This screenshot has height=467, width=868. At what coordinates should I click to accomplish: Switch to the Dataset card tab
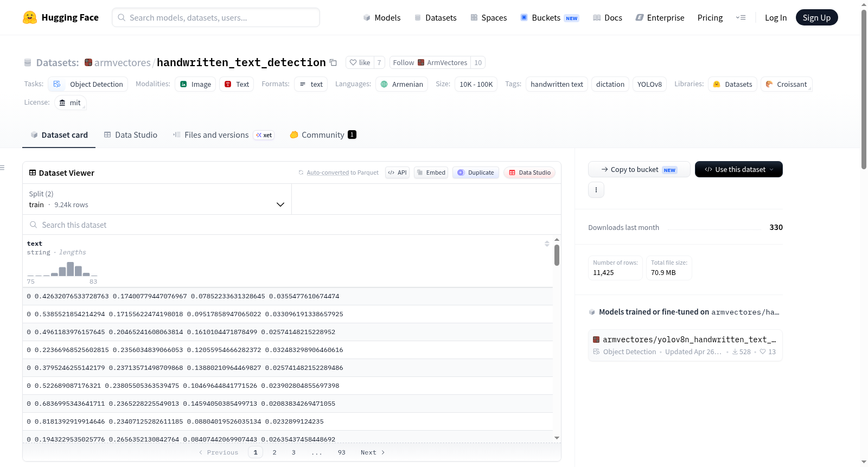click(x=59, y=135)
